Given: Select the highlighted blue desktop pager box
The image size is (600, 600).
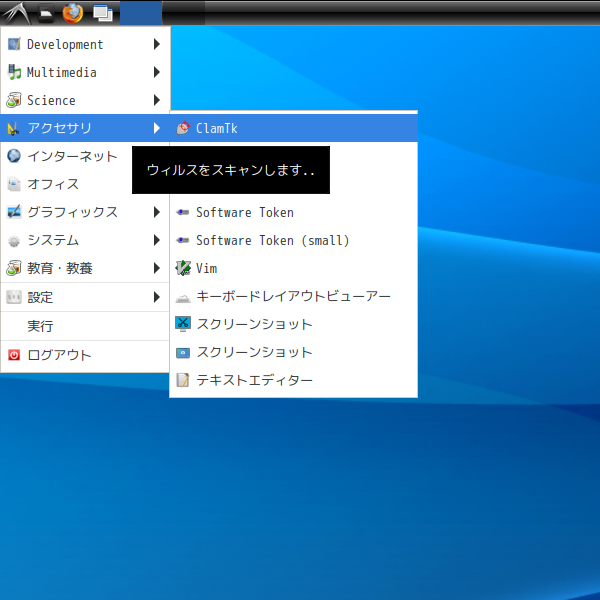Looking at the screenshot, I should coord(141,13).
